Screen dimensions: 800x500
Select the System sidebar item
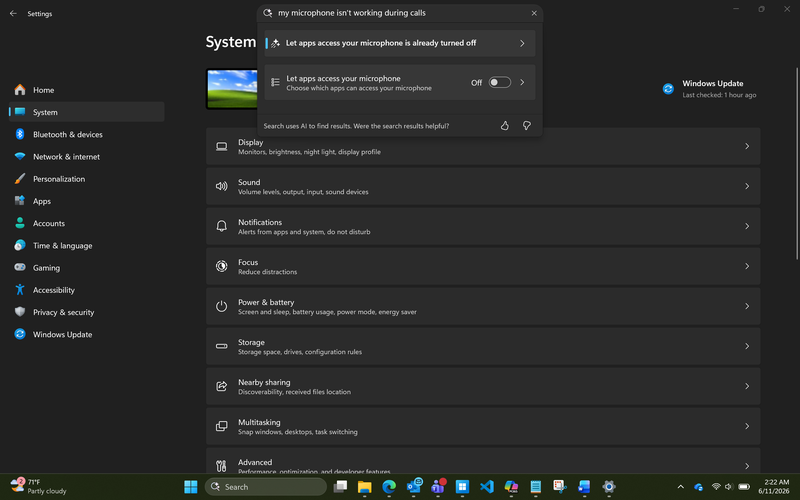point(86,112)
